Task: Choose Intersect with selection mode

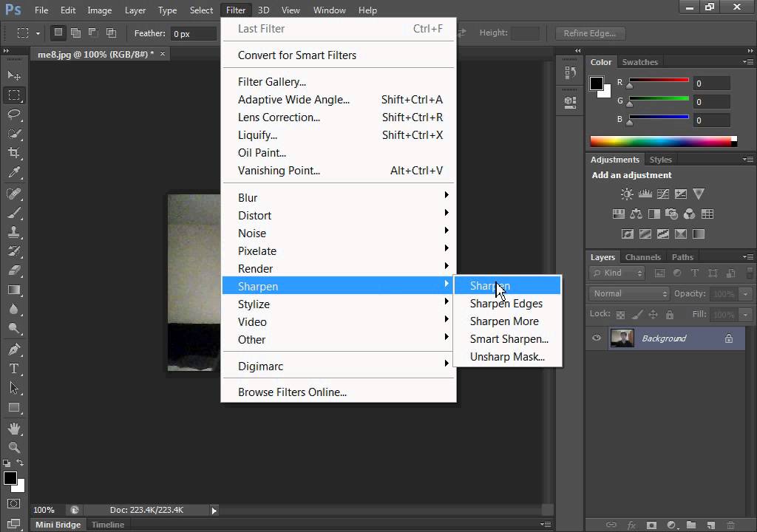Action: pos(111,33)
